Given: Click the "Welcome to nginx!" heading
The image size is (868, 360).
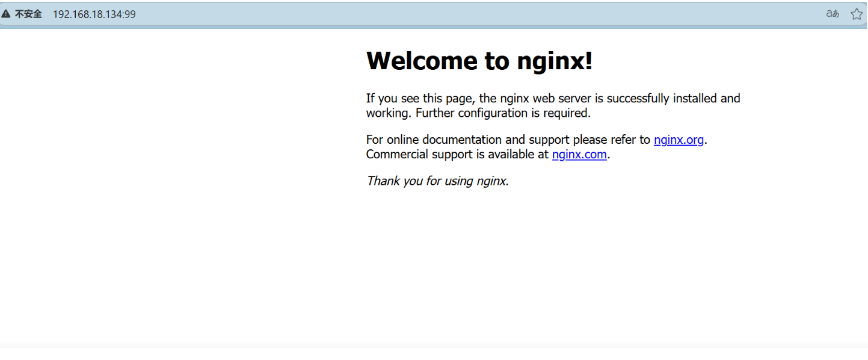Looking at the screenshot, I should (479, 60).
